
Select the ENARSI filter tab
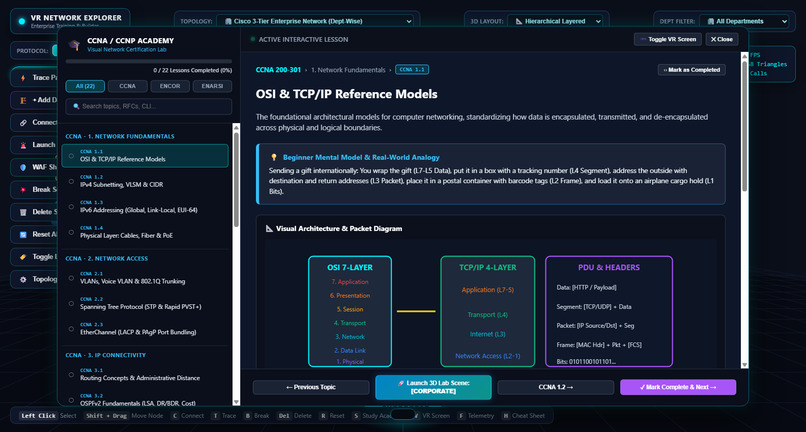(x=212, y=86)
